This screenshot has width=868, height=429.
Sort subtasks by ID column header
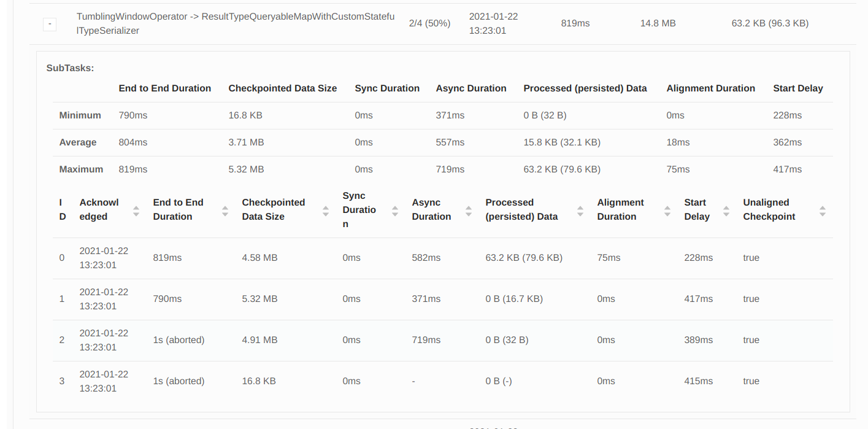(x=62, y=209)
